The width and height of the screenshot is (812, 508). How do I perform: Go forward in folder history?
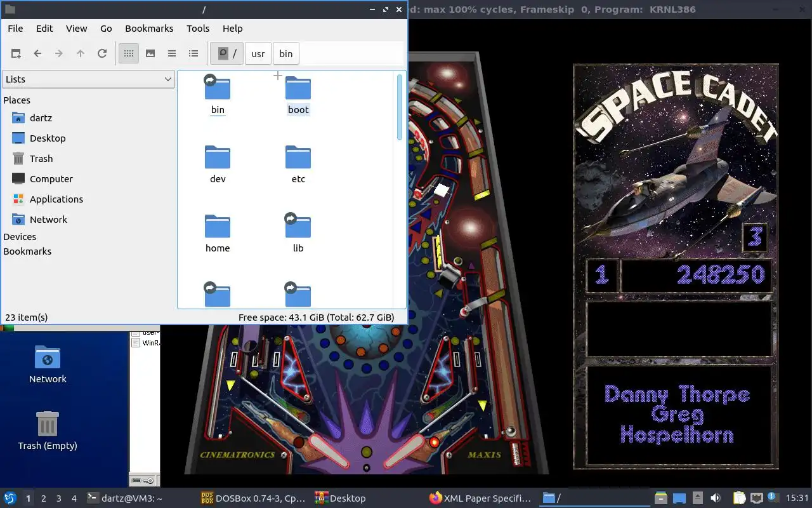tap(59, 54)
